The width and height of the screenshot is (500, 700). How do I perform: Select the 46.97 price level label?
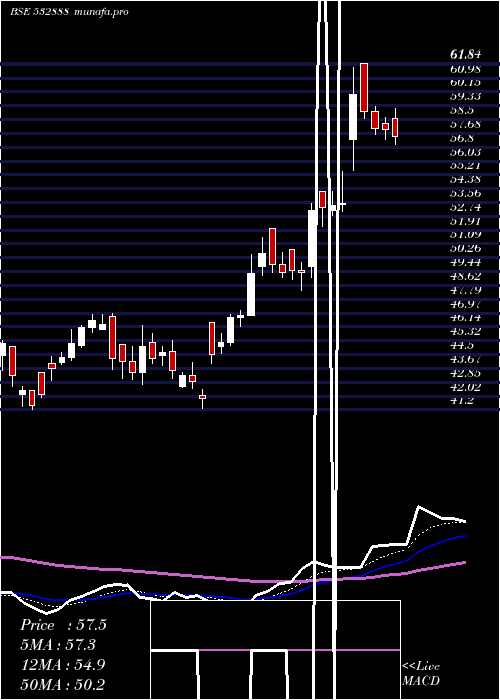coord(466,304)
